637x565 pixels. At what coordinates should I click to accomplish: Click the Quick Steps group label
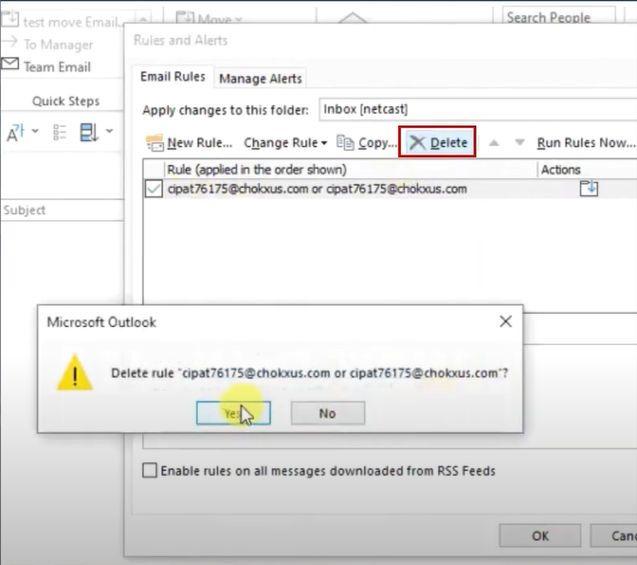66,101
